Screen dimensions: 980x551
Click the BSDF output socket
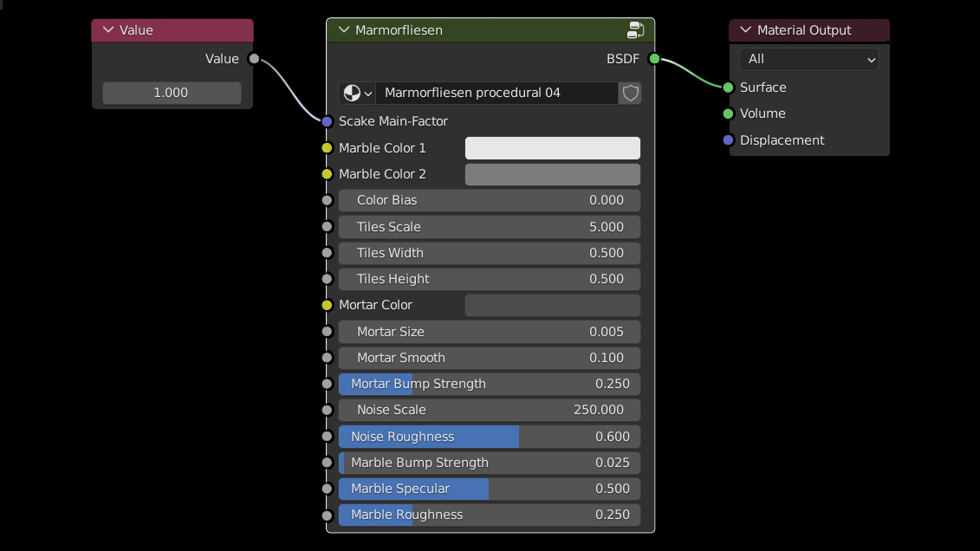pyautogui.click(x=654, y=59)
